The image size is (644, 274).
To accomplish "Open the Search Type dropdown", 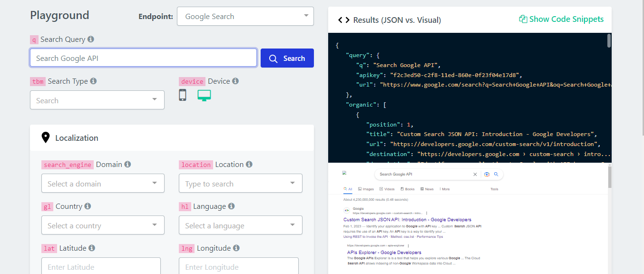I will point(97,100).
